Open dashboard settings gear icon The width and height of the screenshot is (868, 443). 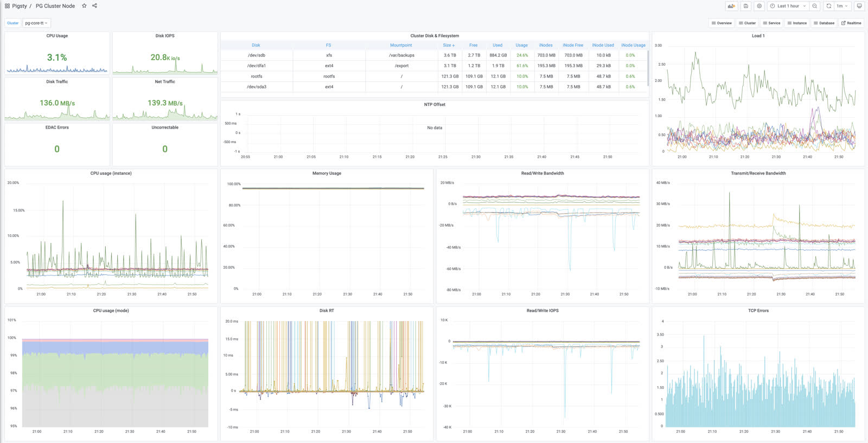tap(759, 6)
